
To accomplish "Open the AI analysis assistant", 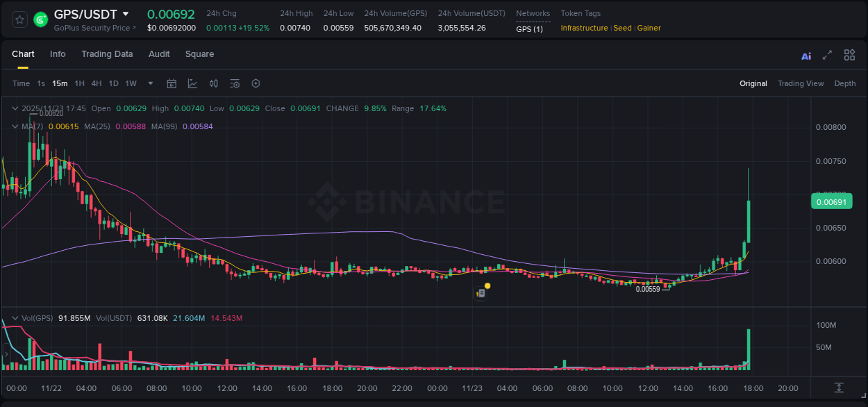I will pos(806,55).
